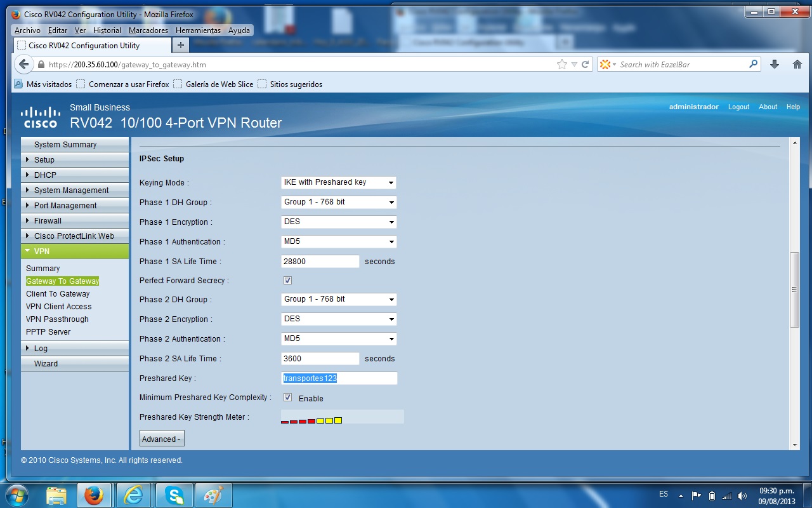Expand Cisco ProtectLink Web section
Screen dimensions: 812x508
pyautogui.click(x=75, y=236)
